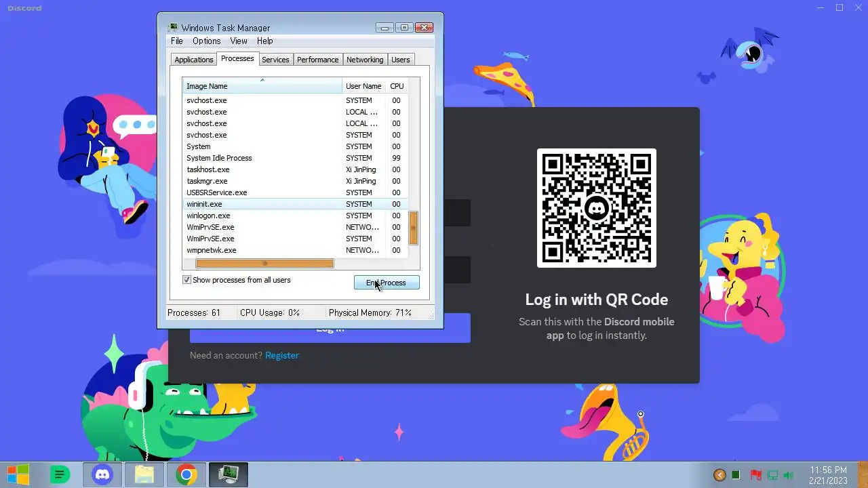Select WmiPrvSE.exe run by SYSTEM
Screen dimensions: 868x488
(295, 239)
